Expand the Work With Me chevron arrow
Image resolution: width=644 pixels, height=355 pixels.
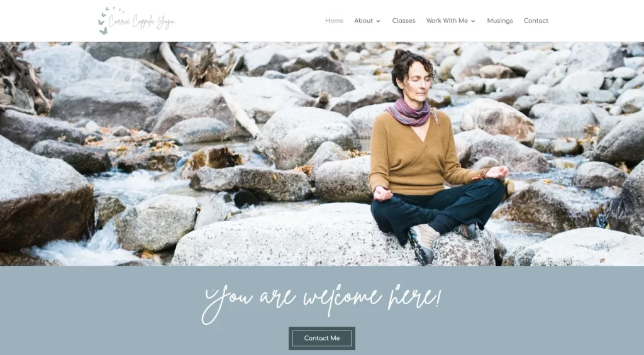pos(473,21)
